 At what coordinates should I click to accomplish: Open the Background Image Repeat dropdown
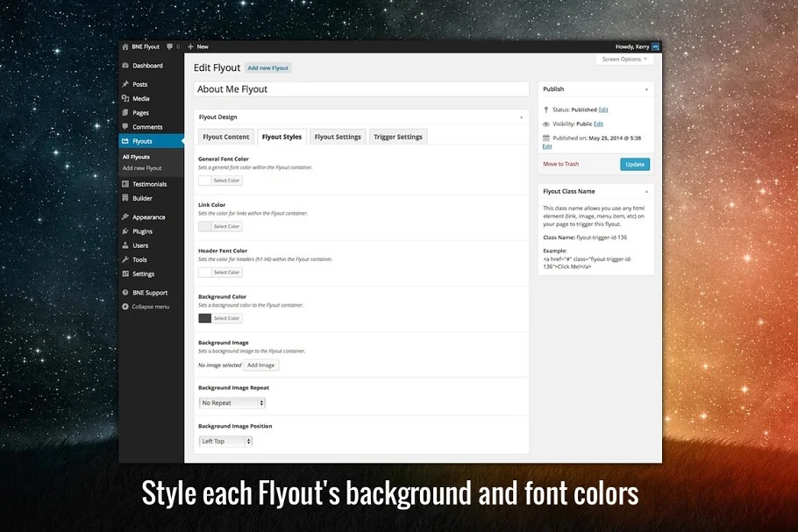[x=232, y=403]
